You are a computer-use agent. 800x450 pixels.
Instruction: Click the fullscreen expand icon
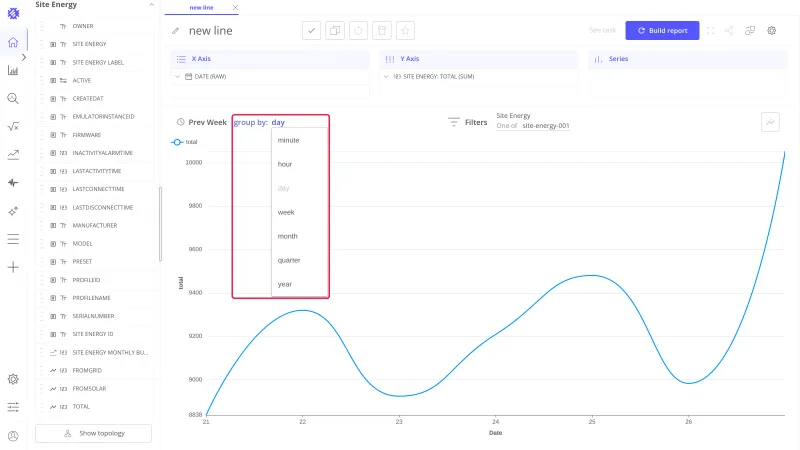710,31
